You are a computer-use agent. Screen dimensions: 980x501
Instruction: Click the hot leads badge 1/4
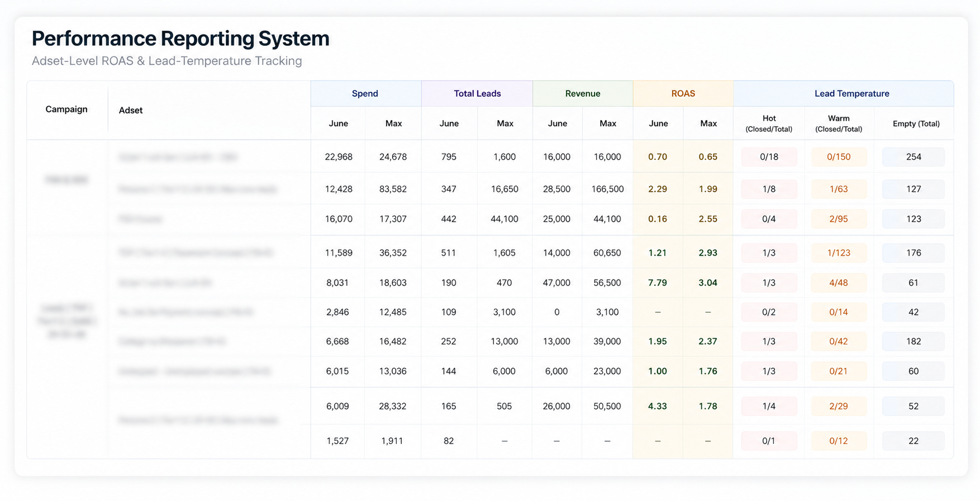[x=769, y=407]
